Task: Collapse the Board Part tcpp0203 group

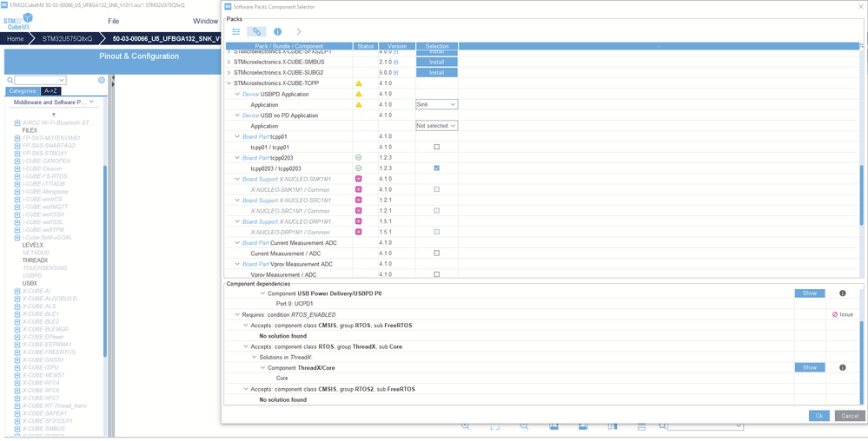Action: point(237,158)
